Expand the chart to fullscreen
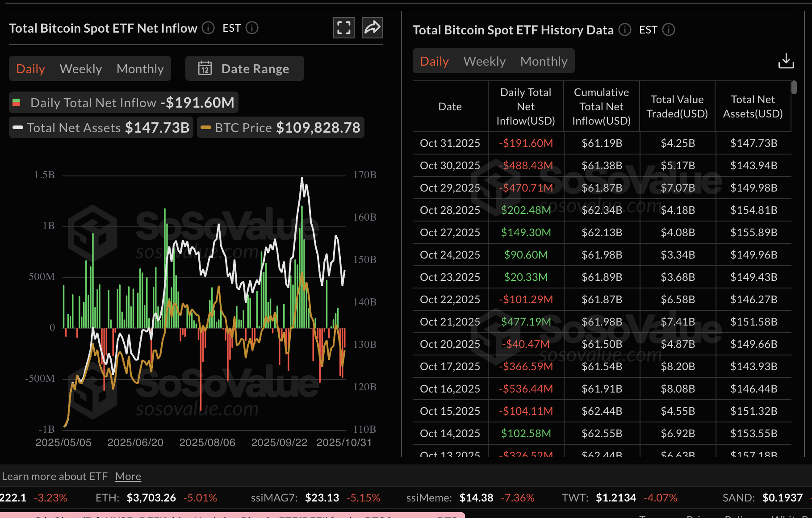The width and height of the screenshot is (812, 518). pos(343,28)
